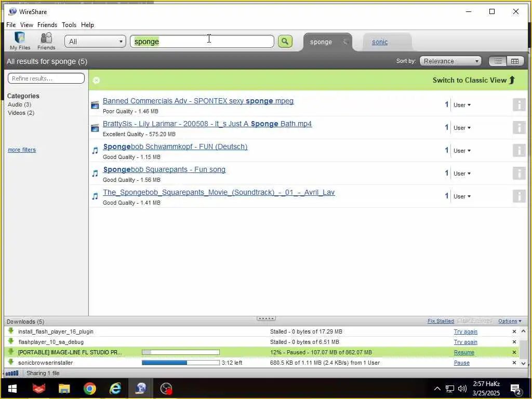
Task: Open the All search category dropdown
Action: pos(96,42)
